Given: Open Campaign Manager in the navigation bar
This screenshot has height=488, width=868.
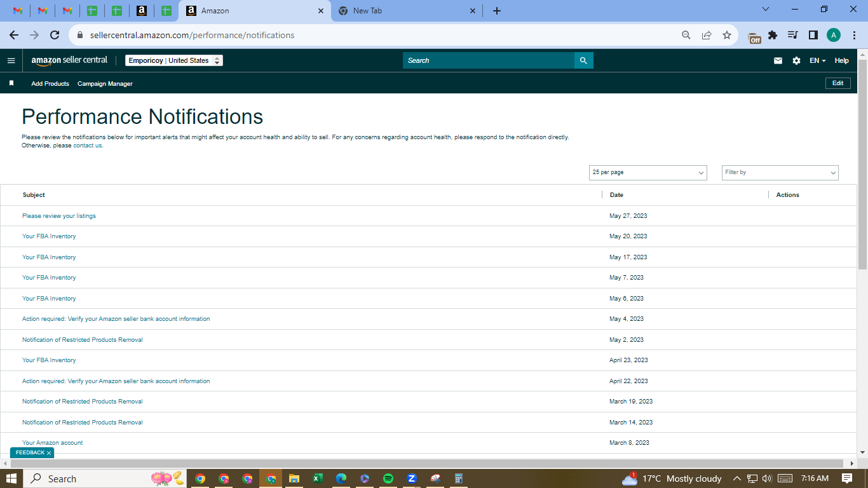Looking at the screenshot, I should coord(105,84).
